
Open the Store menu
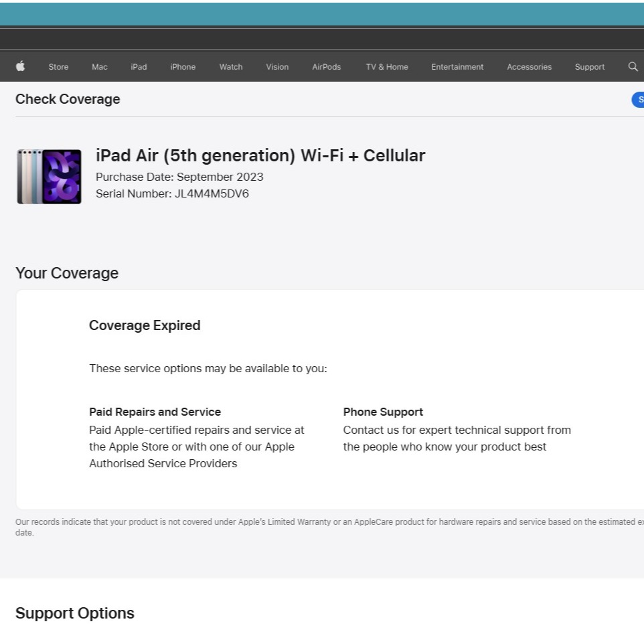point(58,67)
